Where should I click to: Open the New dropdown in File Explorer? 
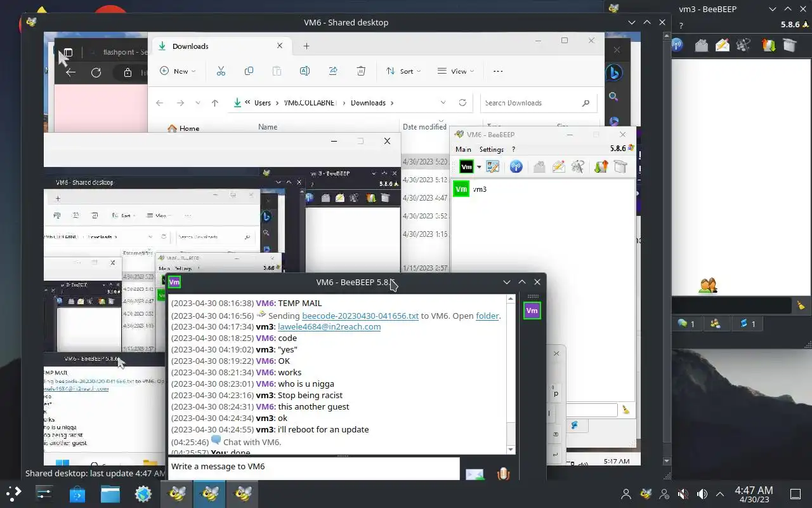coord(178,71)
